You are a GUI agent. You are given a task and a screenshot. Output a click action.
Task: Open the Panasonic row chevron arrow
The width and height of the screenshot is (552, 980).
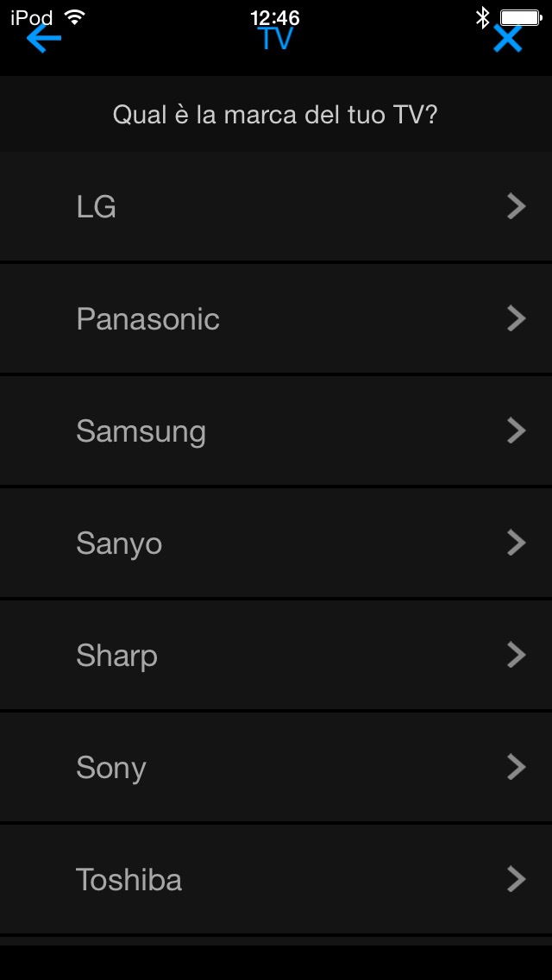coord(516,318)
